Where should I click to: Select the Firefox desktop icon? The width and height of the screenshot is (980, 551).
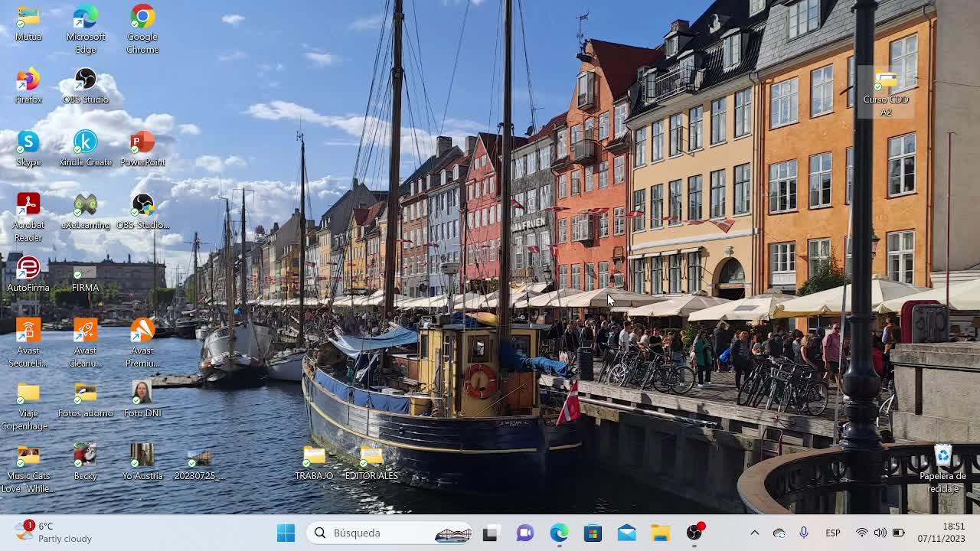pyautogui.click(x=28, y=81)
